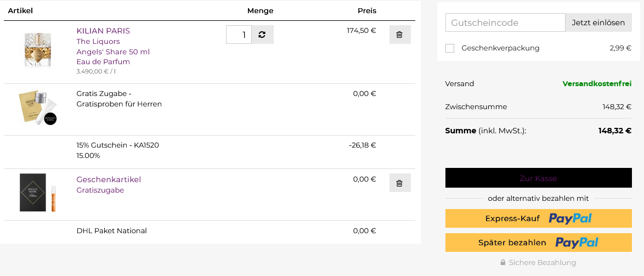Focus the quantity Menge input field

pyautogui.click(x=239, y=35)
